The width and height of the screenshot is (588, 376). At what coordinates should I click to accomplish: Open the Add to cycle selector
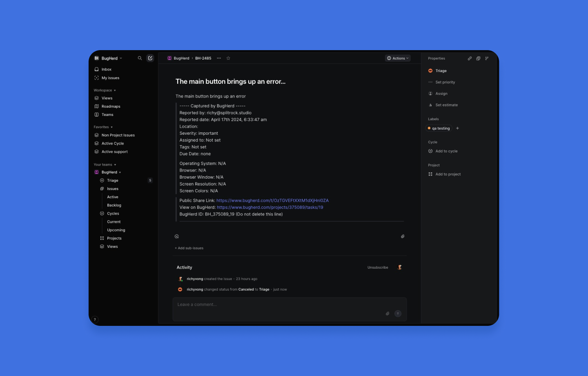click(x=443, y=151)
